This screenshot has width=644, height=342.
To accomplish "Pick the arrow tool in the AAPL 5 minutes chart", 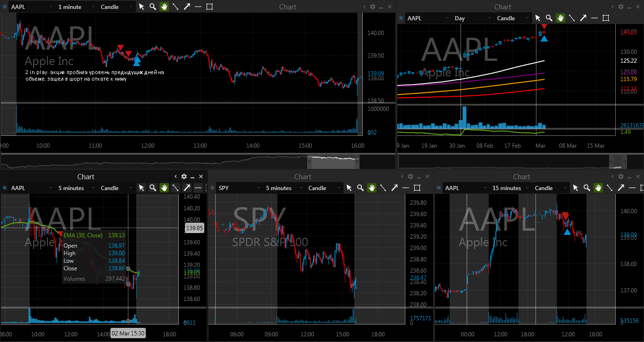I will pyautogui.click(x=187, y=188).
